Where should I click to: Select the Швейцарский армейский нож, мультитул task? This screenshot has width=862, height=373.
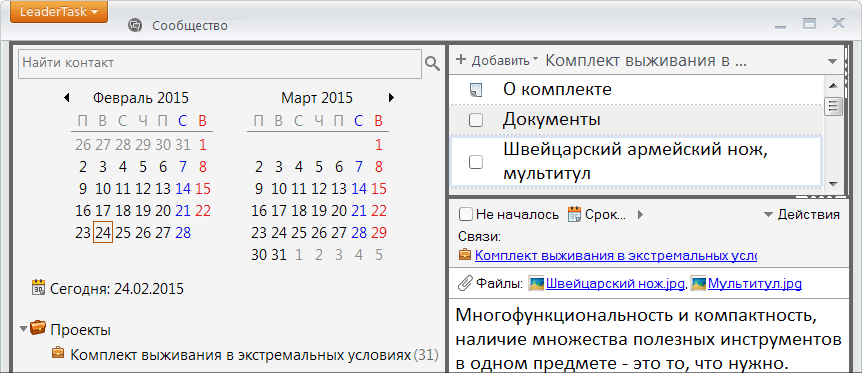(x=637, y=162)
